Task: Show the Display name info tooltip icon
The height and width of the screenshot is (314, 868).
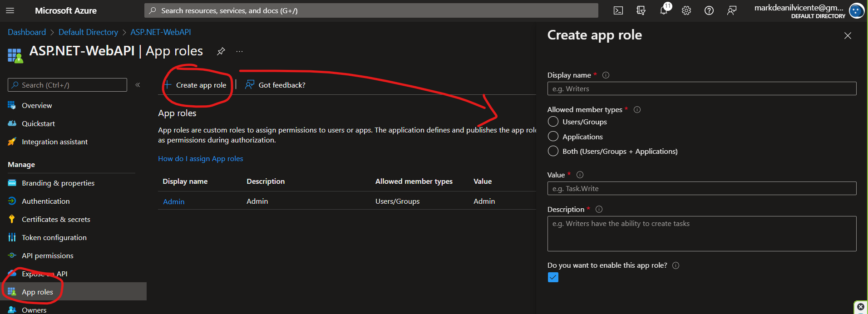Action: pyautogui.click(x=606, y=75)
